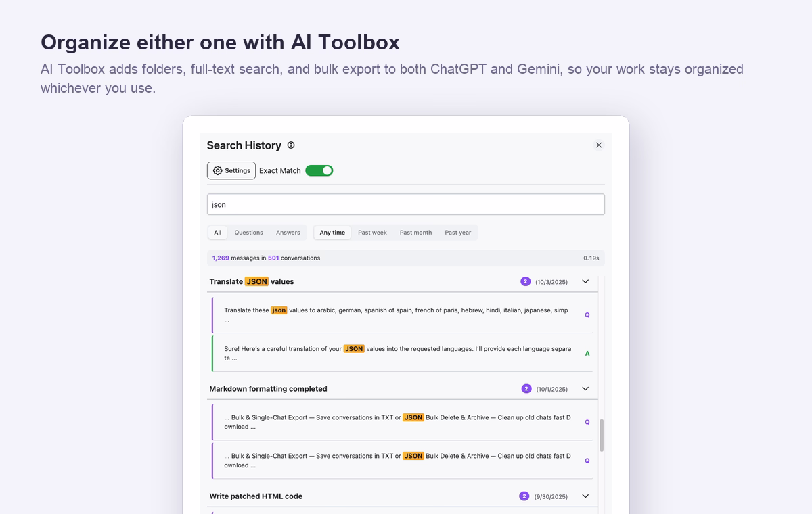The height and width of the screenshot is (514, 812).
Task: Open the answer 'Sure! Here's a careful translation' result
Action: pyautogui.click(x=404, y=354)
